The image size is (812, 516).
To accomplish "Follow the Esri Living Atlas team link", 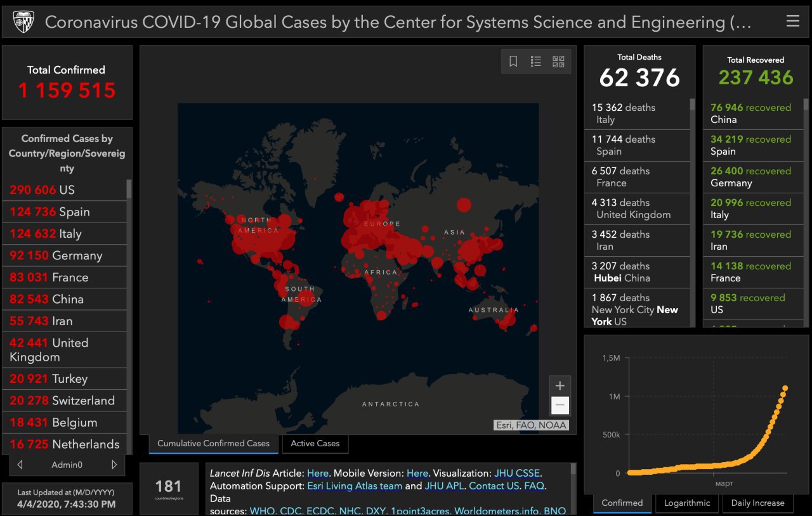I will point(355,486).
